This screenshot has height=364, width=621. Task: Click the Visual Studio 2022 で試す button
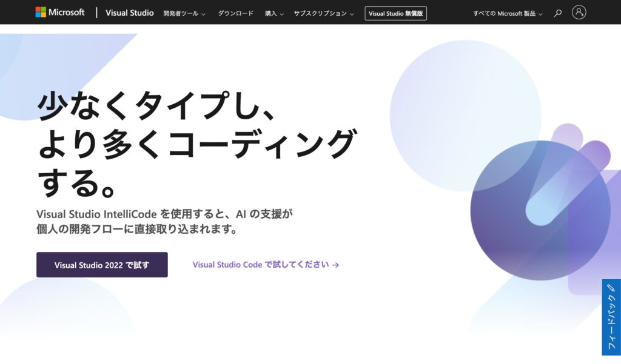tap(102, 265)
